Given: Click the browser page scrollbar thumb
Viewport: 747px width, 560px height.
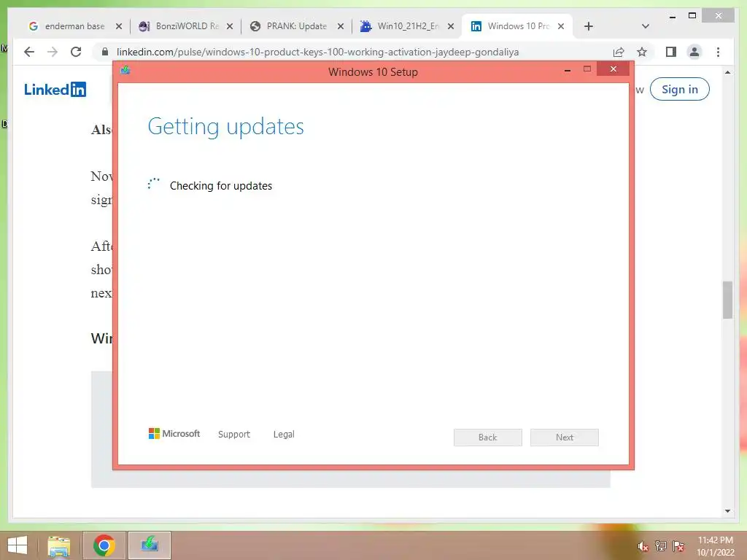Looking at the screenshot, I should [727, 300].
